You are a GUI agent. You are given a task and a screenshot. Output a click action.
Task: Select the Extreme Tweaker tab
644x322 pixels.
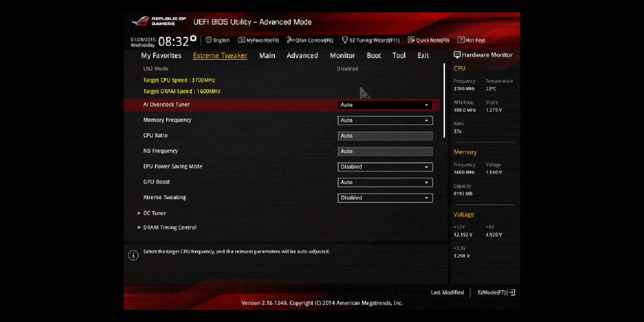(220, 55)
